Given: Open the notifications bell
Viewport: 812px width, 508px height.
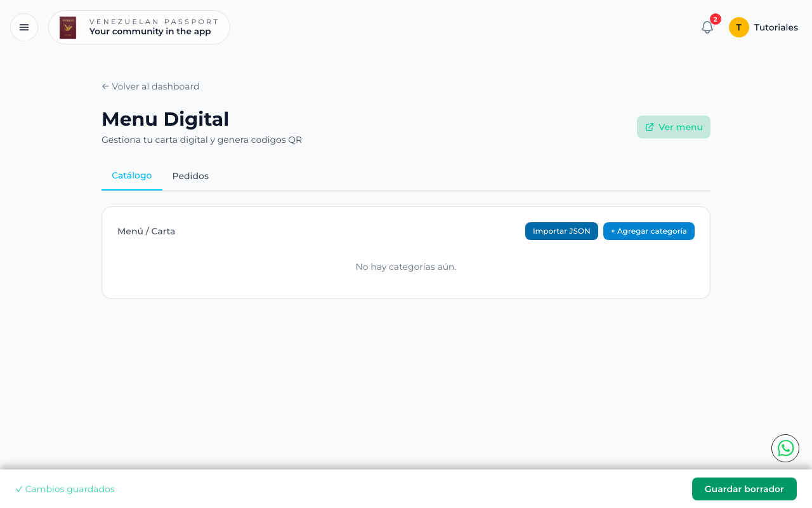Looking at the screenshot, I should pyautogui.click(x=707, y=27).
